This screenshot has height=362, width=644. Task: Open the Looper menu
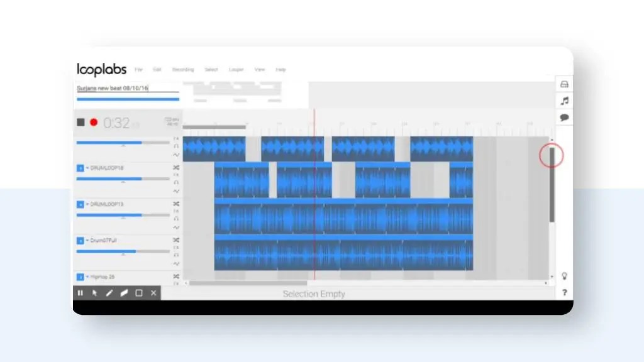click(236, 69)
